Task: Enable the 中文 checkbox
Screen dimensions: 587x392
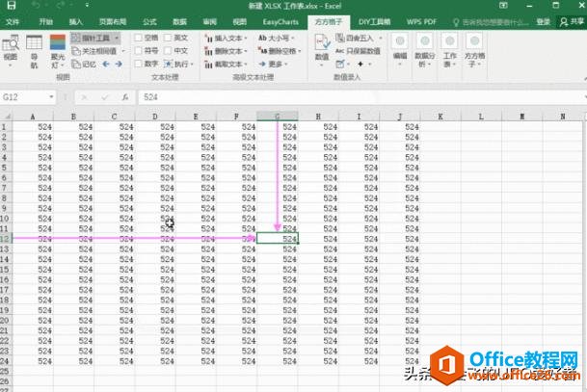Action: 168,50
